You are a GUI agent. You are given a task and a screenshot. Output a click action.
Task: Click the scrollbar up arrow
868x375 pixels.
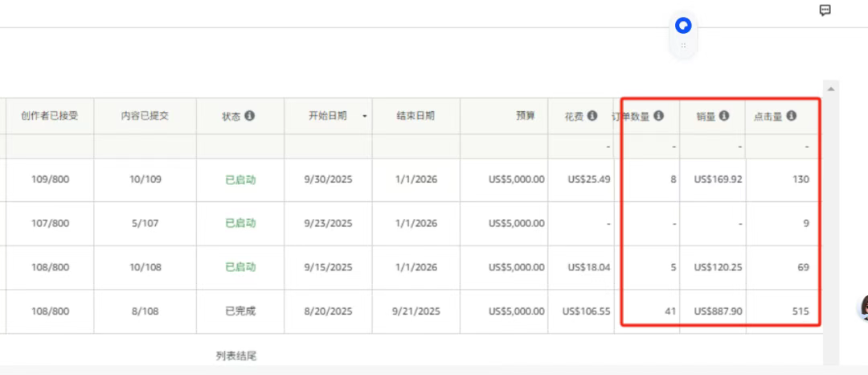tap(832, 86)
